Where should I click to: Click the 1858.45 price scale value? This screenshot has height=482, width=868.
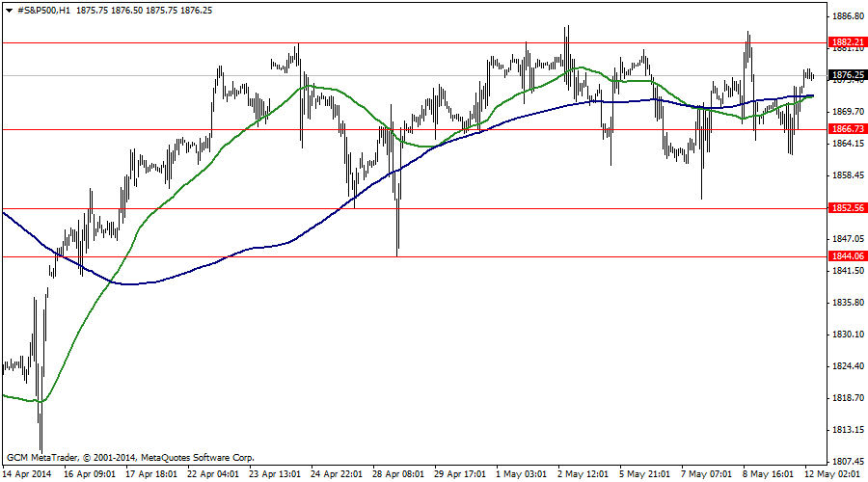point(848,175)
